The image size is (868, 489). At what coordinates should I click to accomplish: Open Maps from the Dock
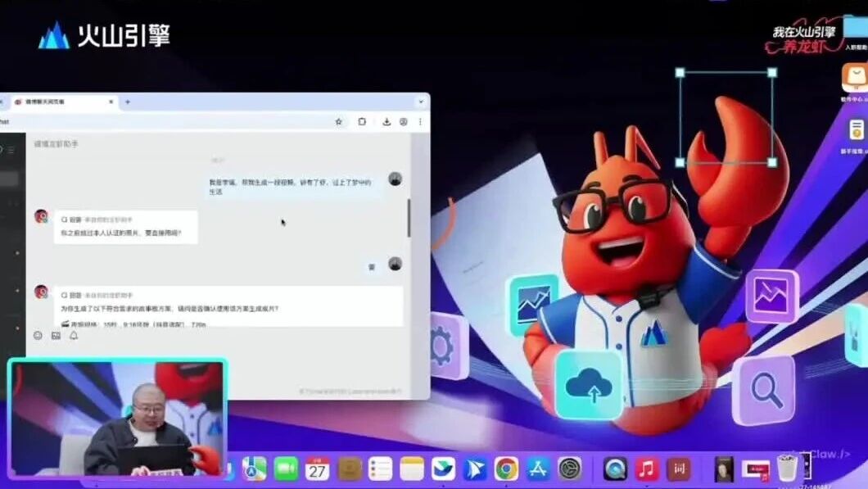254,469
